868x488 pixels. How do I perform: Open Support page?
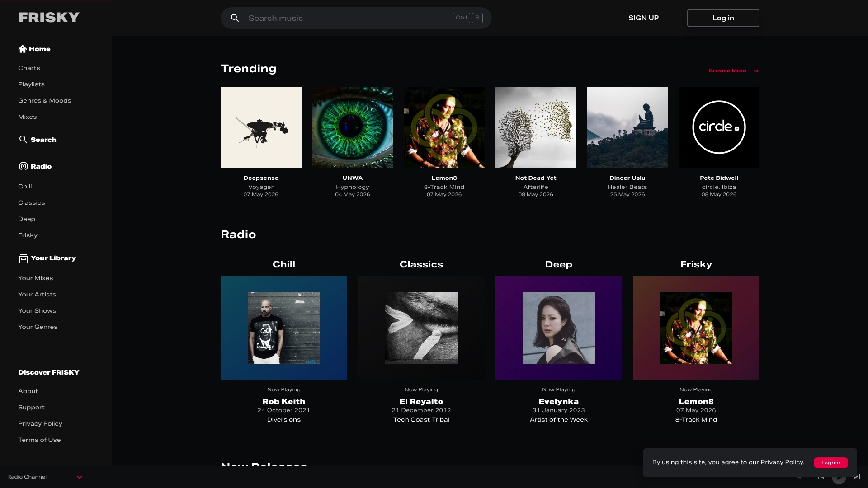pyautogui.click(x=31, y=408)
